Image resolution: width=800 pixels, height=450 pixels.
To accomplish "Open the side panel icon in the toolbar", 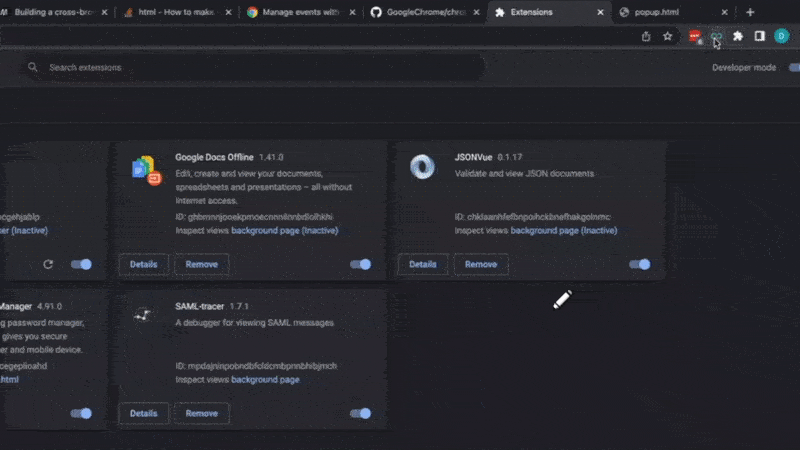I will (759, 36).
